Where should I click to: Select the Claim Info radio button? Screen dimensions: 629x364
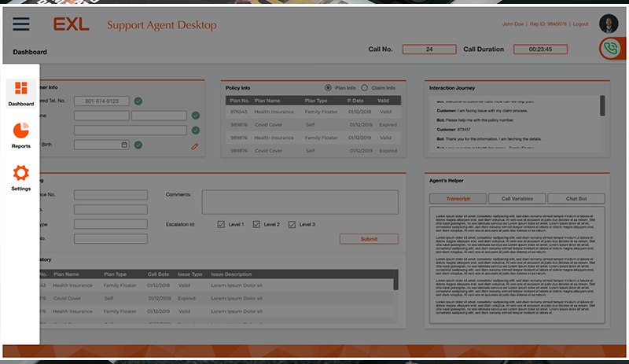pyautogui.click(x=364, y=87)
